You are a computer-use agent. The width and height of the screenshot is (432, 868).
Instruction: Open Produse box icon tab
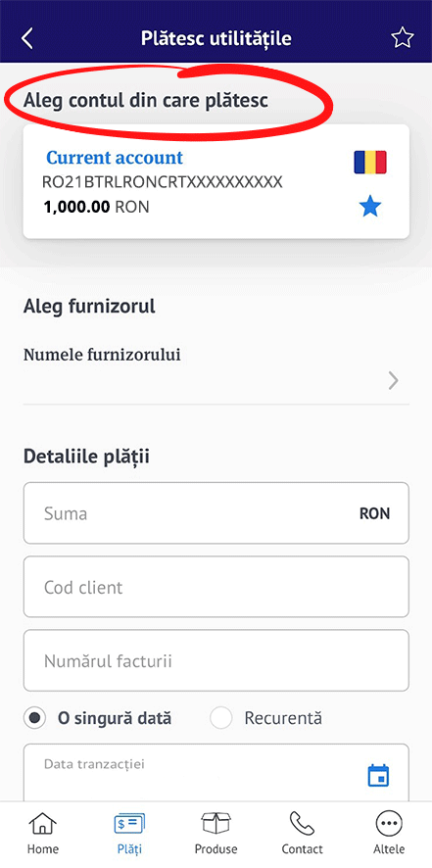pos(216,834)
